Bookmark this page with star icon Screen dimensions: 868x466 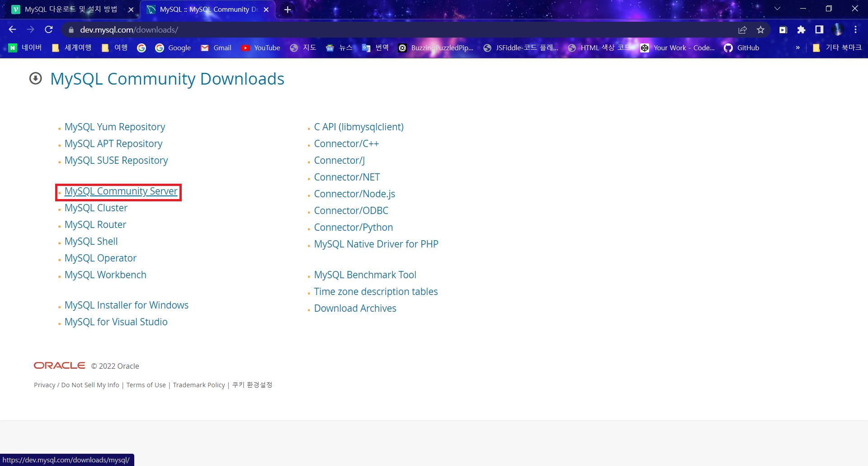coord(761,30)
